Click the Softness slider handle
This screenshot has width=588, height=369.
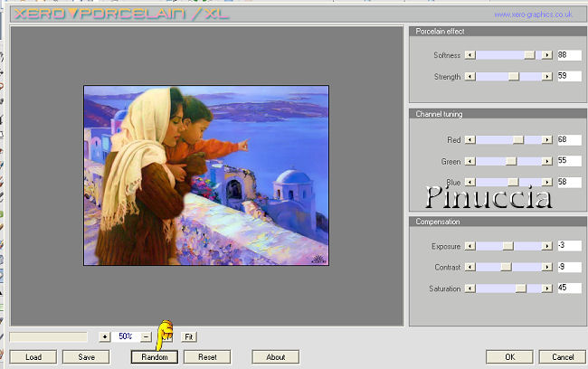[529, 55]
